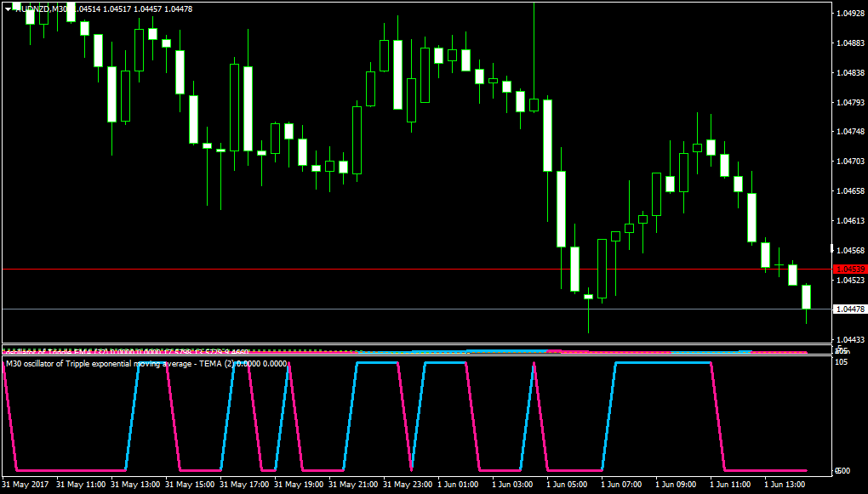Click the 105 level on oscillator scale

[x=842, y=362]
